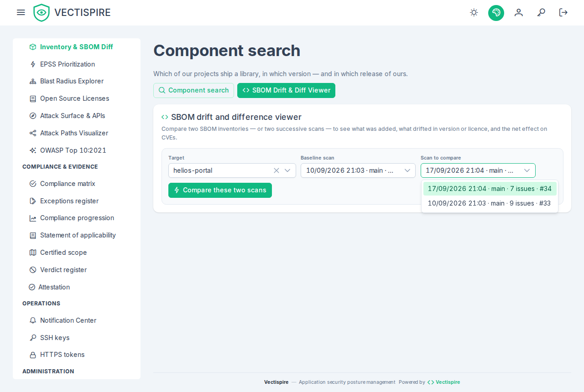
Task: Click Certified scope map icon
Action: click(33, 253)
